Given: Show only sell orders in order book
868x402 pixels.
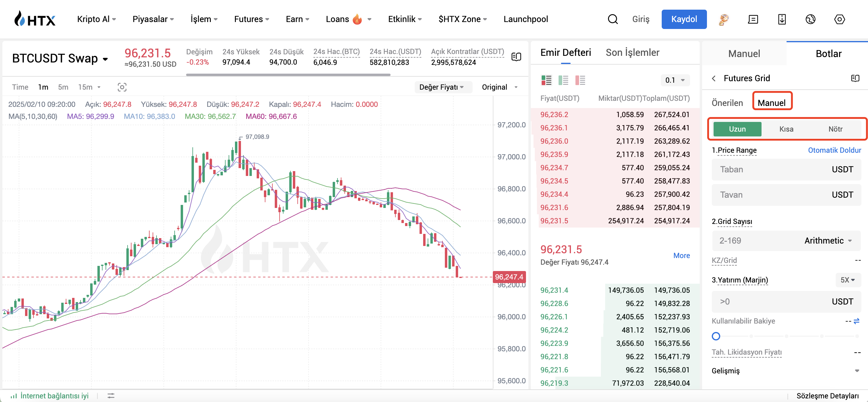Looking at the screenshot, I should [x=580, y=80].
